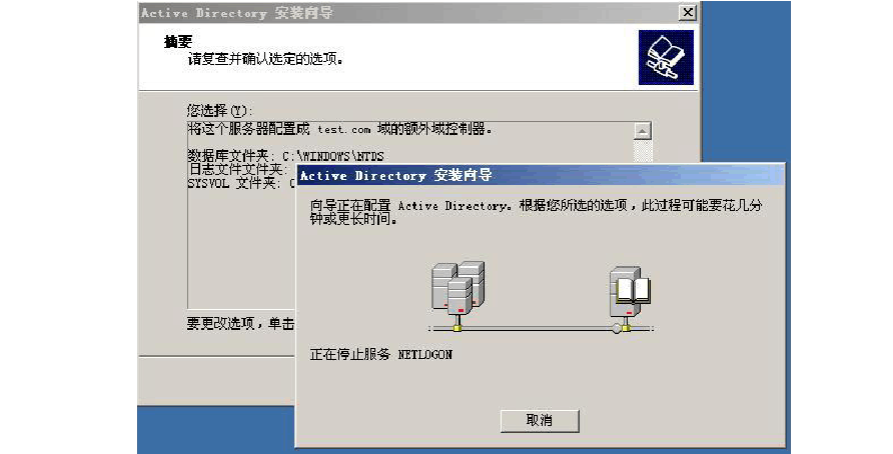The image size is (893, 454).
Task: Click the round connector on the network line
Action: click(x=617, y=328)
